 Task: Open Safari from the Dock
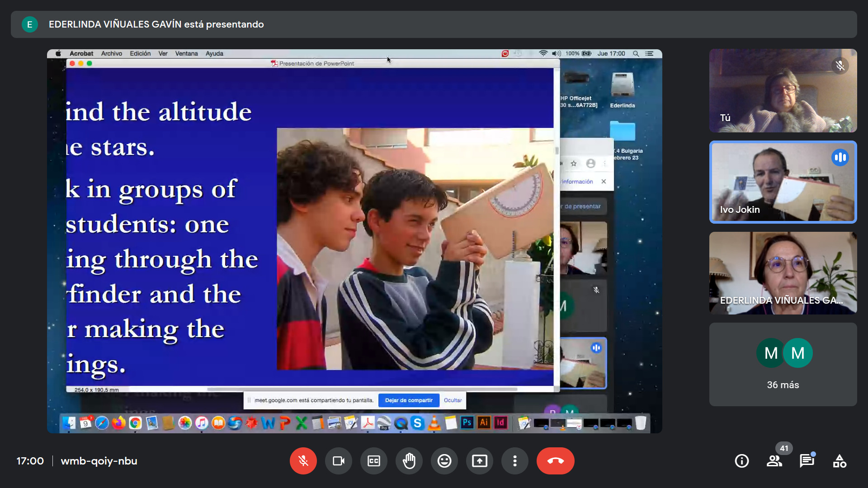coord(102,423)
